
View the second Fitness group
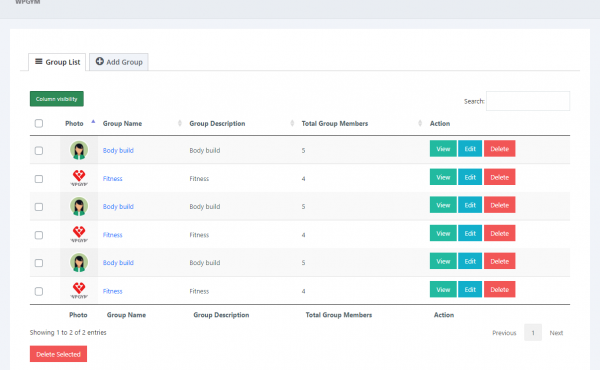coord(443,233)
